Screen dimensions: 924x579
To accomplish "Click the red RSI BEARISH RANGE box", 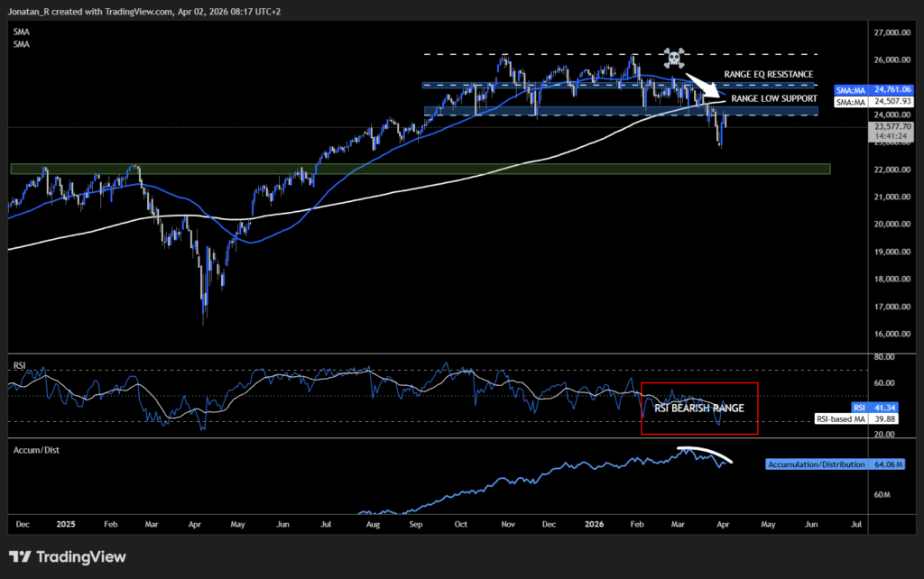I will coord(700,409).
